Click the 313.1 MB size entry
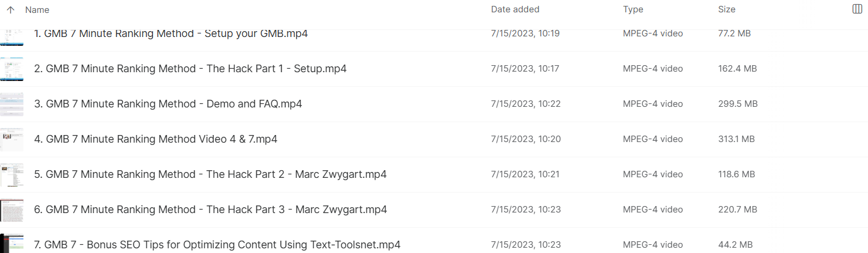The height and width of the screenshot is (253, 868). (x=736, y=139)
